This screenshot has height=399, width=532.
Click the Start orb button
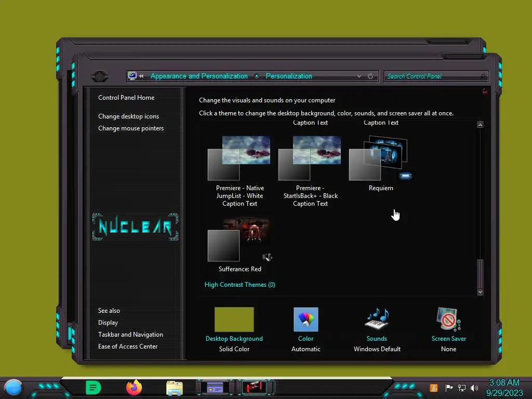point(13,388)
